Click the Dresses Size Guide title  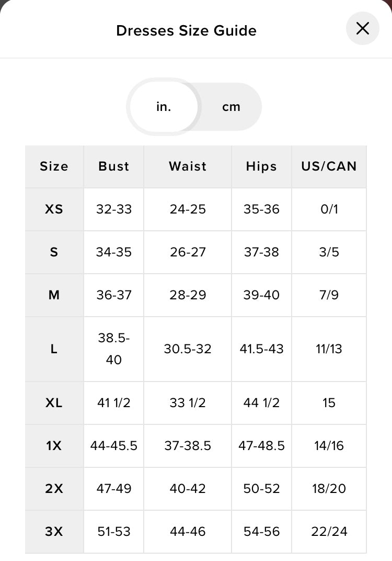click(186, 30)
